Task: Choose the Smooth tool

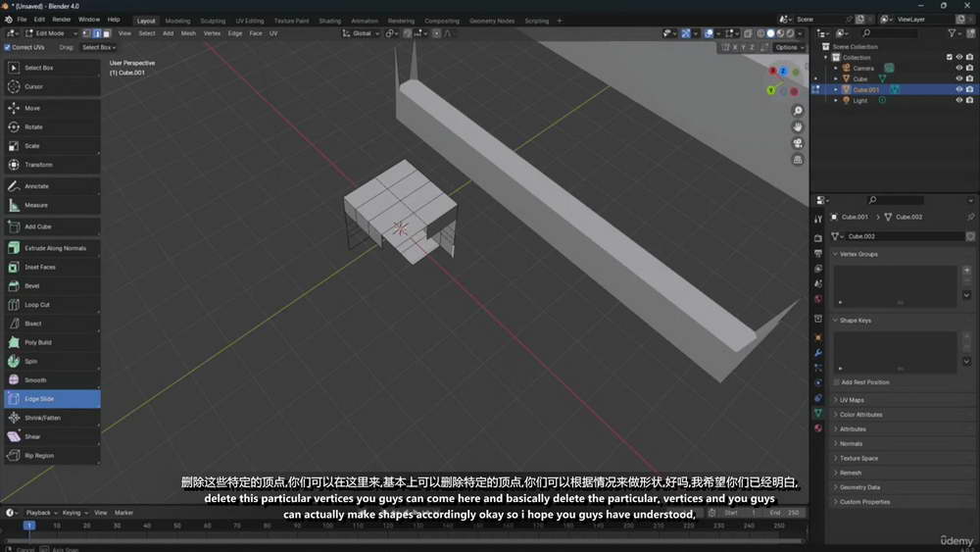Action: (x=52, y=380)
